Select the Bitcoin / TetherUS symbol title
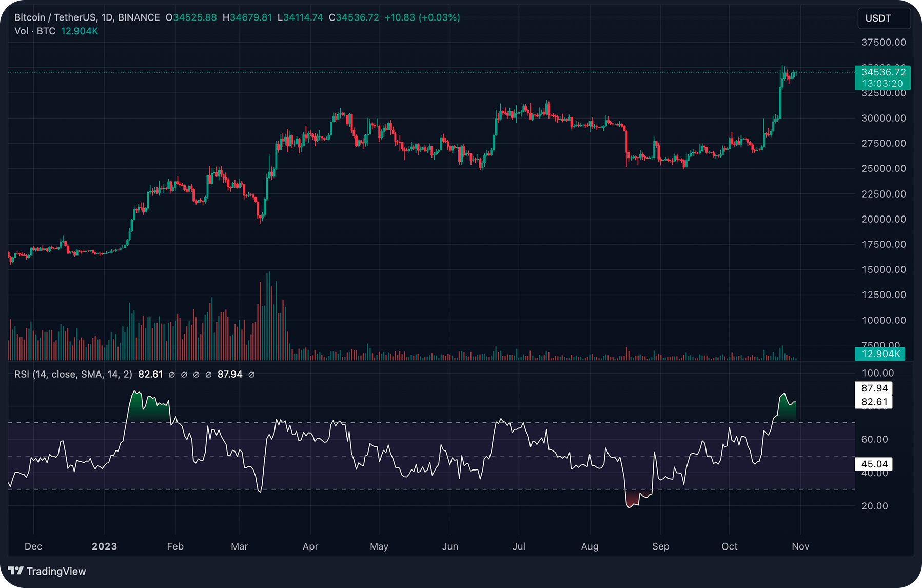This screenshot has width=922, height=588. point(56,17)
